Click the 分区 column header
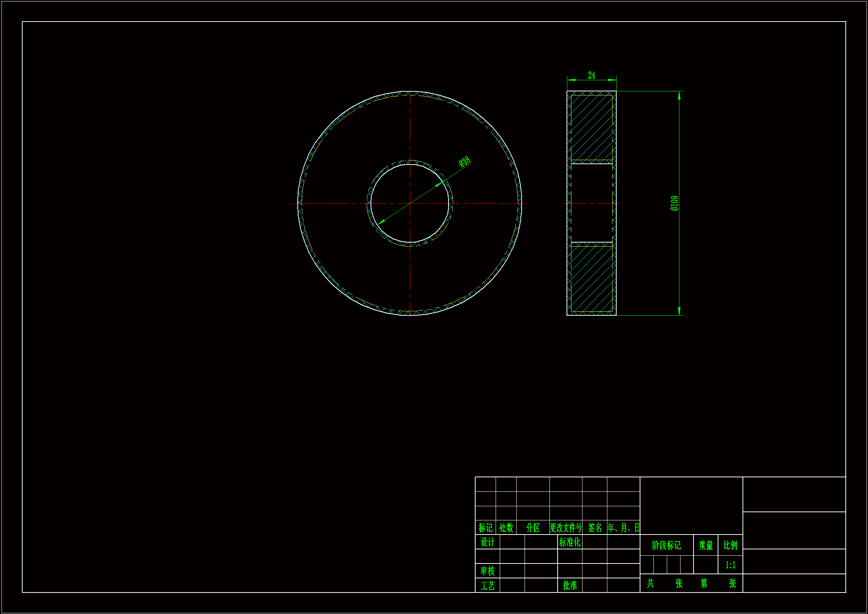Image resolution: width=868 pixels, height=614 pixels. click(x=533, y=527)
